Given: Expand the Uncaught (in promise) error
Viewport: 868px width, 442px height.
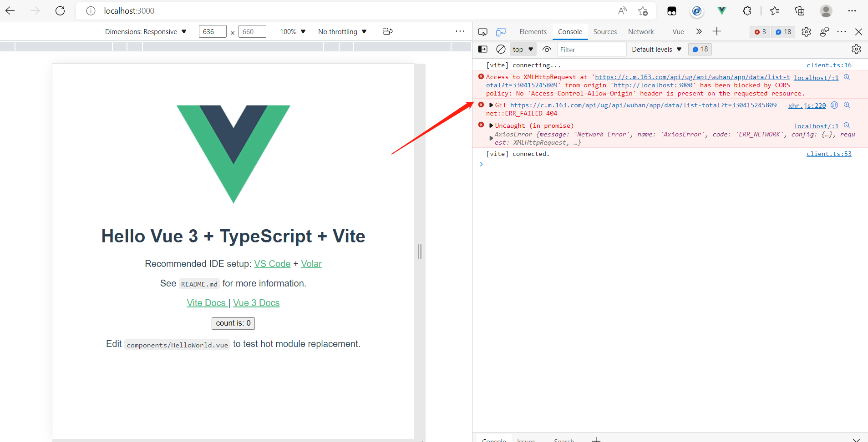Looking at the screenshot, I should [491, 126].
